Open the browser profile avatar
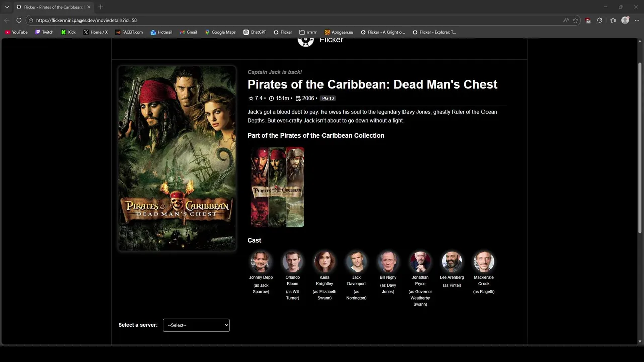This screenshot has width=644, height=362. tap(625, 20)
